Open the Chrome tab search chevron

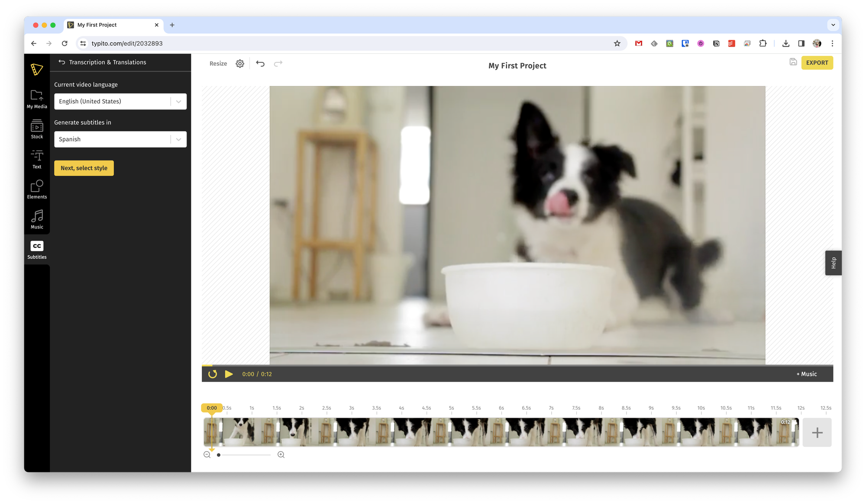[x=833, y=25]
